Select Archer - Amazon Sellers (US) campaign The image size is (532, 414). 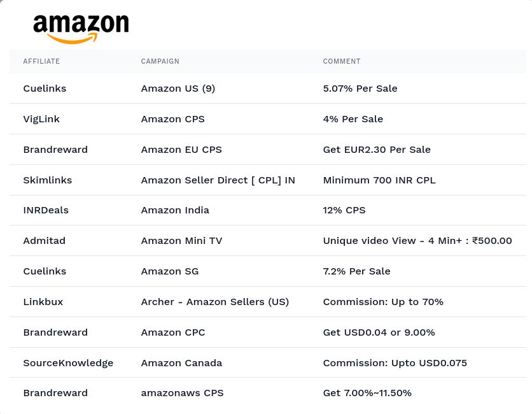(214, 302)
